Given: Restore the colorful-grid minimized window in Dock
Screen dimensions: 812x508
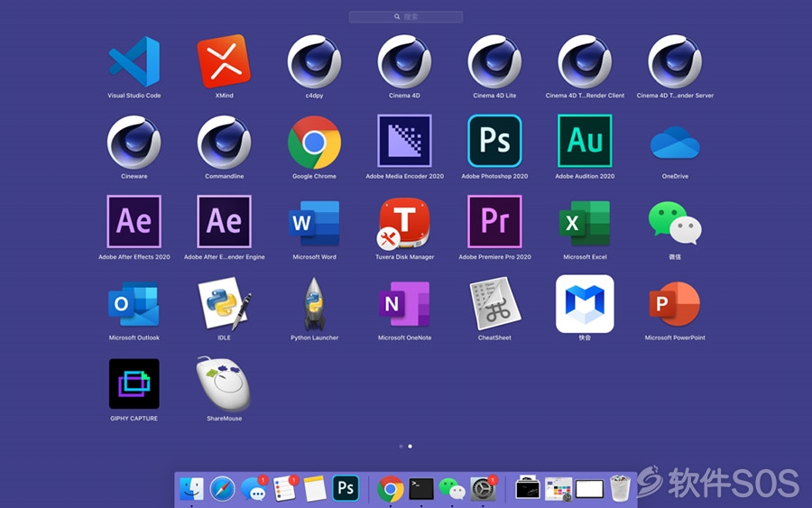Looking at the screenshot, I should coord(558,489).
